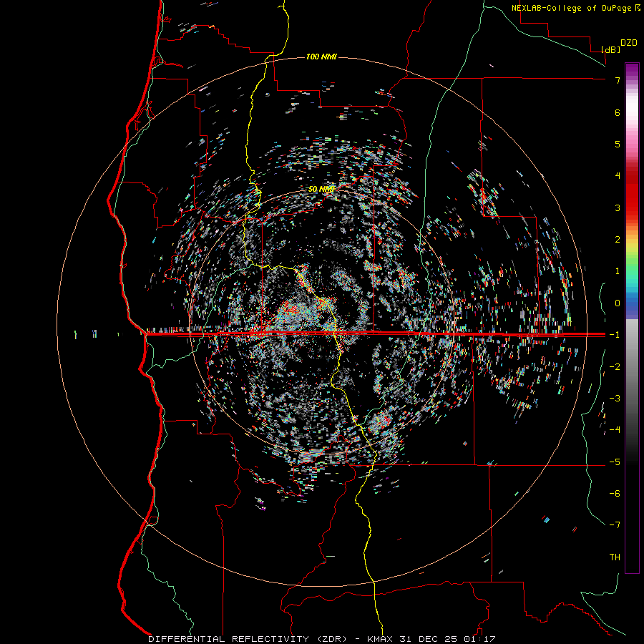The width and height of the screenshot is (644, 644).
Task: Click the -3 value on the color scale
Action: [615, 399]
